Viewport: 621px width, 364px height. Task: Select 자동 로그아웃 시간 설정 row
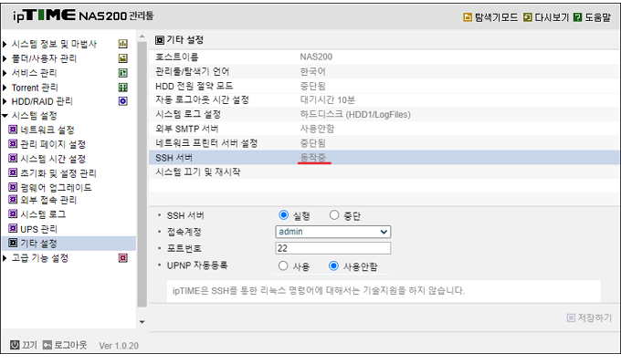click(x=384, y=100)
